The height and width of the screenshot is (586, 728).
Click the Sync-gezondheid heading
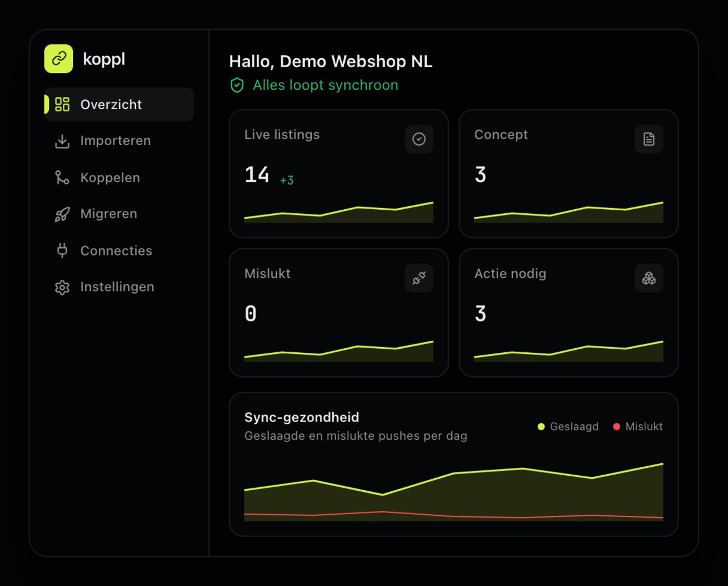click(x=302, y=417)
